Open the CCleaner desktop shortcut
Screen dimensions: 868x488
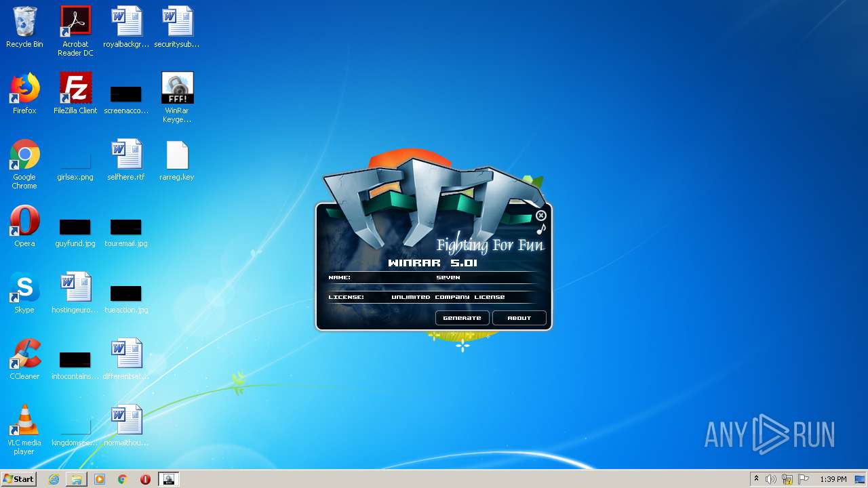tap(24, 359)
